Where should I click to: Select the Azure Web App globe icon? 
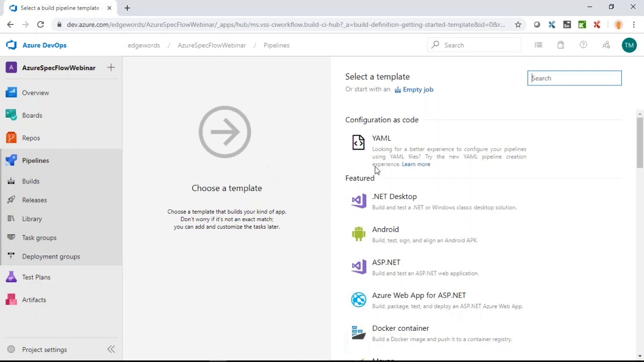(x=359, y=300)
